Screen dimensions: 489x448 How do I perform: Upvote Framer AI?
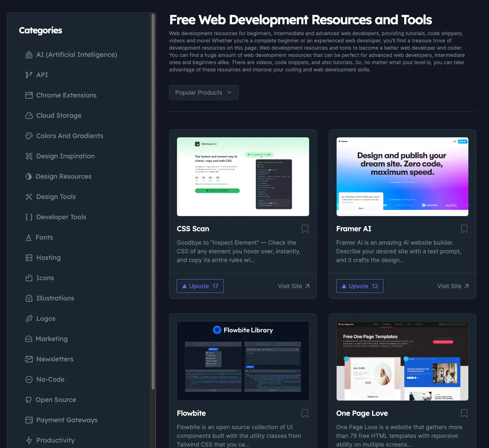[360, 286]
